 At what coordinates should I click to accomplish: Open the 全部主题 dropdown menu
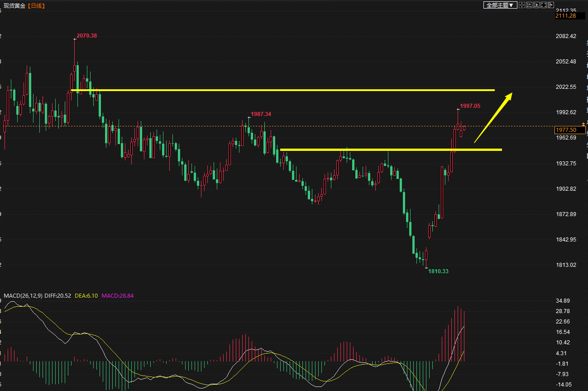coord(500,5)
